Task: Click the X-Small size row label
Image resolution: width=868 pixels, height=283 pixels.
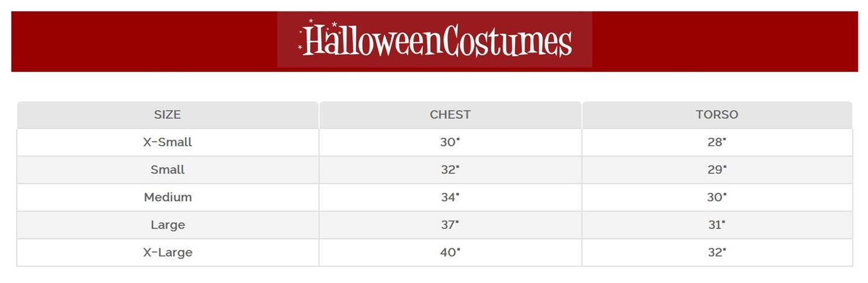Action: [168, 142]
